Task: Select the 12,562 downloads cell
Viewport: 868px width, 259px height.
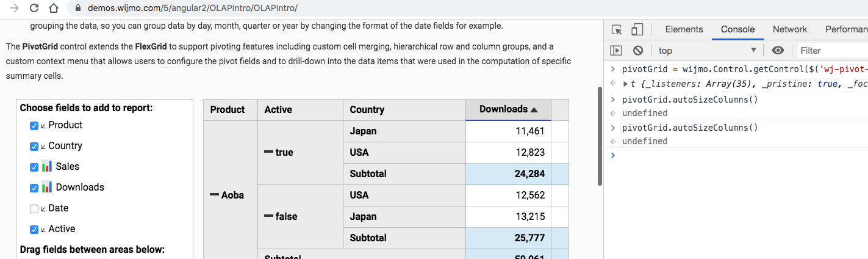Action: 508,195
